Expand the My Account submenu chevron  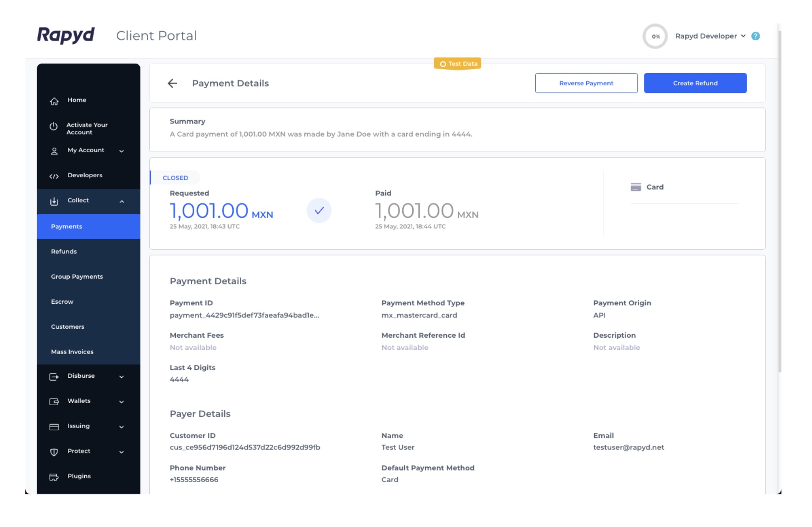click(122, 151)
